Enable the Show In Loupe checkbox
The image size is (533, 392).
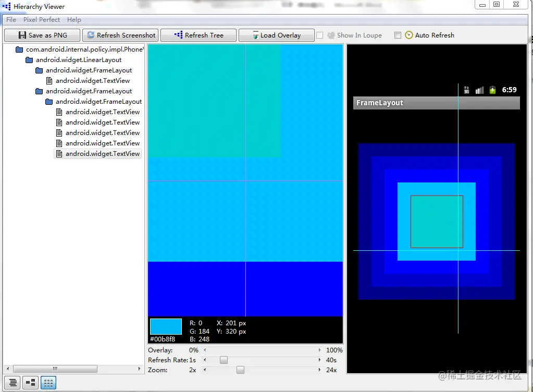point(319,35)
